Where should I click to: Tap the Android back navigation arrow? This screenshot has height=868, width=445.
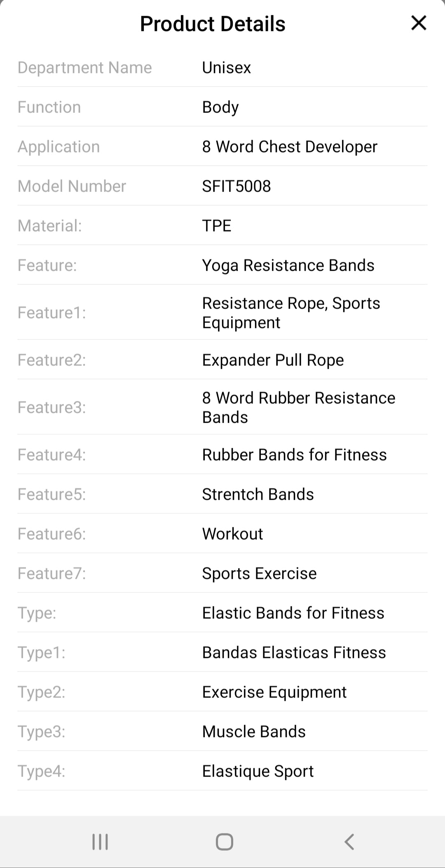tap(349, 842)
